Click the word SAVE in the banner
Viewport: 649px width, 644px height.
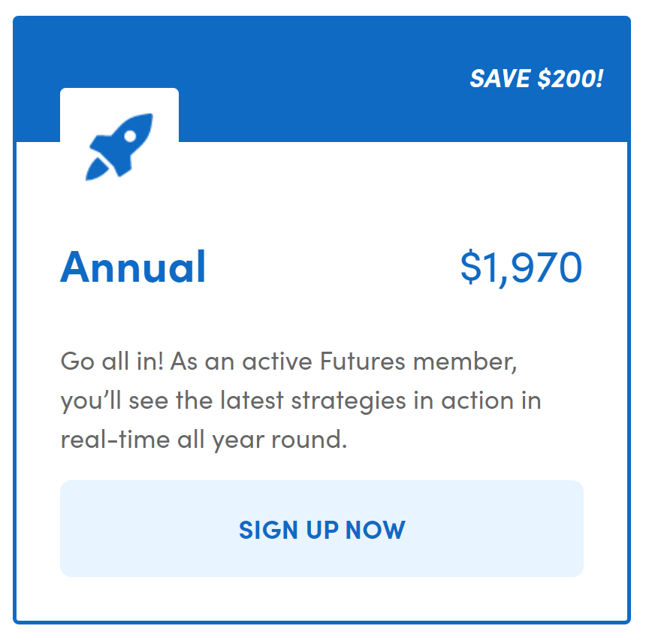[500, 78]
